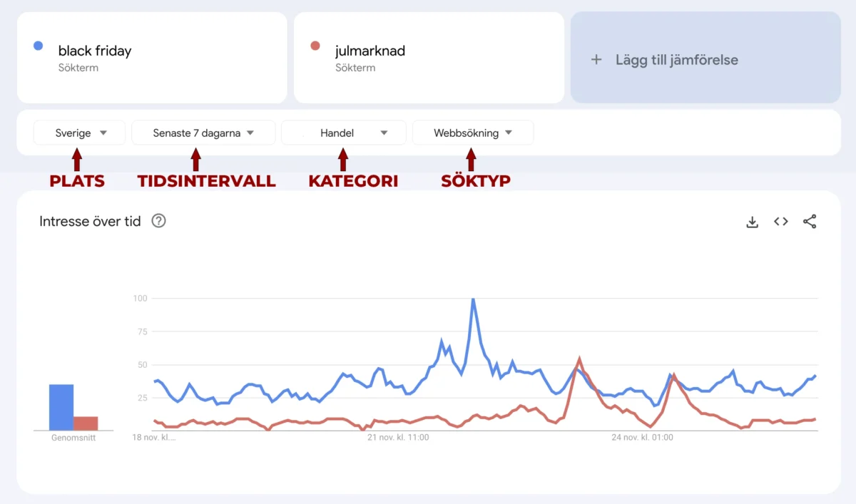The height and width of the screenshot is (504, 856).
Task: Click the highest red julmarknad peak
Action: (579, 359)
